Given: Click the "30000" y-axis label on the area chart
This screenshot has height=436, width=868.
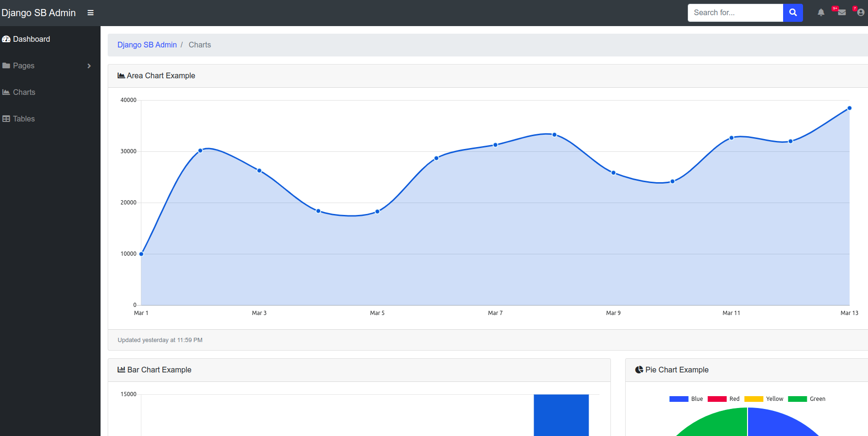Looking at the screenshot, I should coord(128,151).
